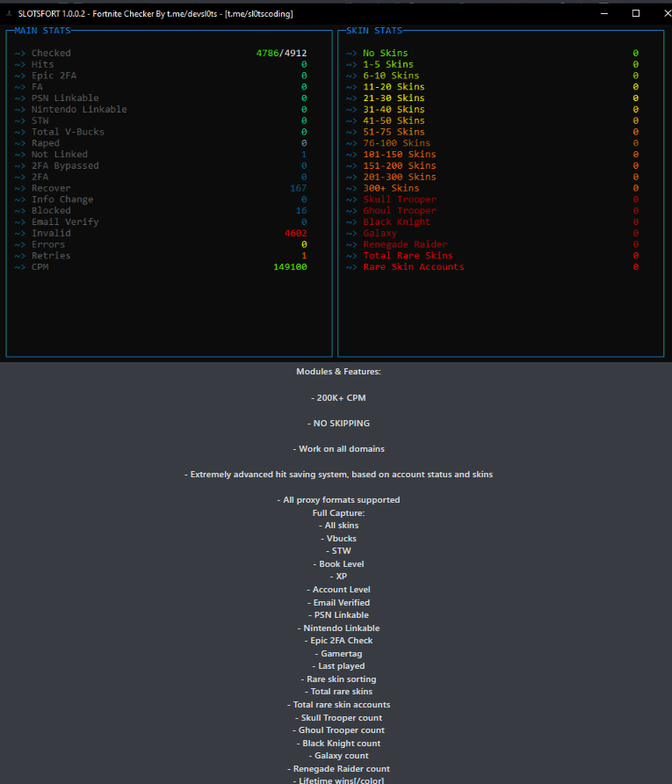
Task: Click the 'Recover' stat label
Action: 51,188
